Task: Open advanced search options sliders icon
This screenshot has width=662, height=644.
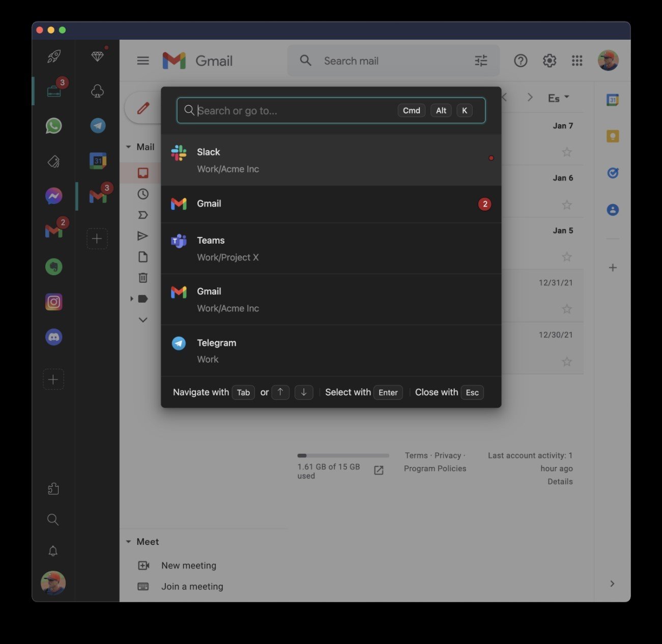Action: 480,61
